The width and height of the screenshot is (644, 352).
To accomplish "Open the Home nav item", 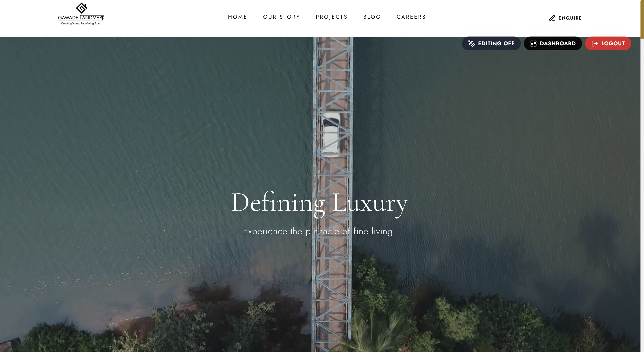I will tap(237, 17).
